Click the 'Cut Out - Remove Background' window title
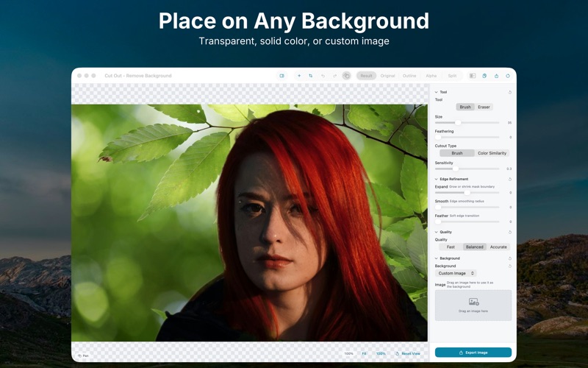 [138, 76]
